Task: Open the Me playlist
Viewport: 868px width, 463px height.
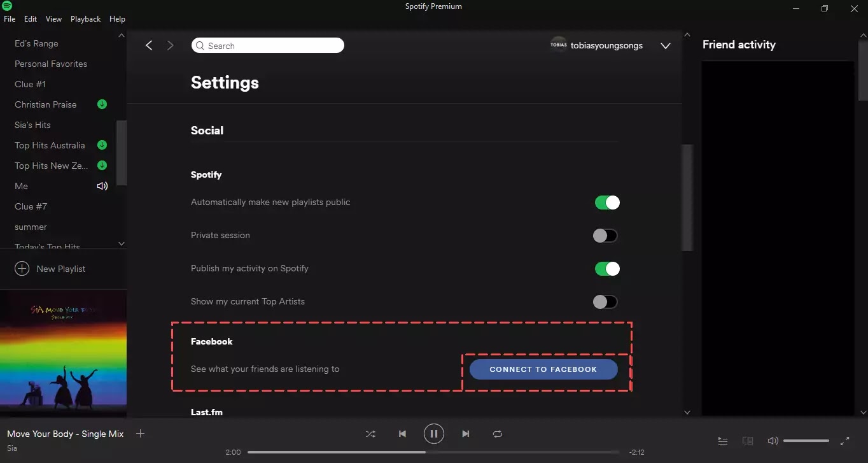Action: click(21, 186)
